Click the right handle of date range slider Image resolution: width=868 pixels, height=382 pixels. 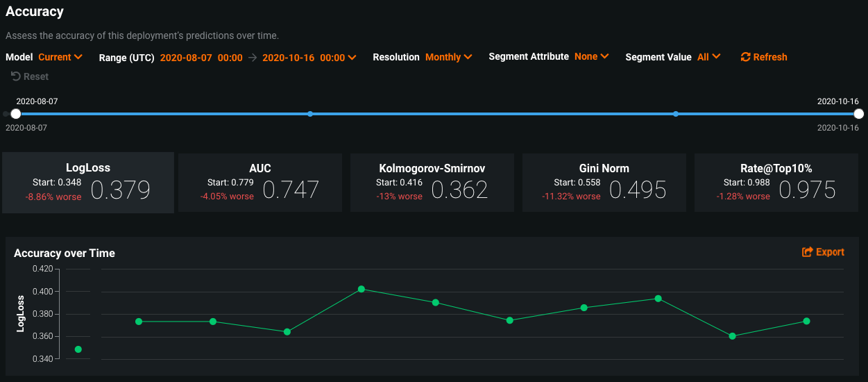tap(858, 114)
